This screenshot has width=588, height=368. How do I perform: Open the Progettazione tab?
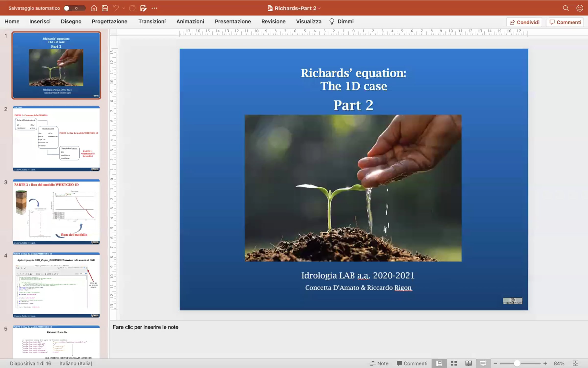point(110,22)
